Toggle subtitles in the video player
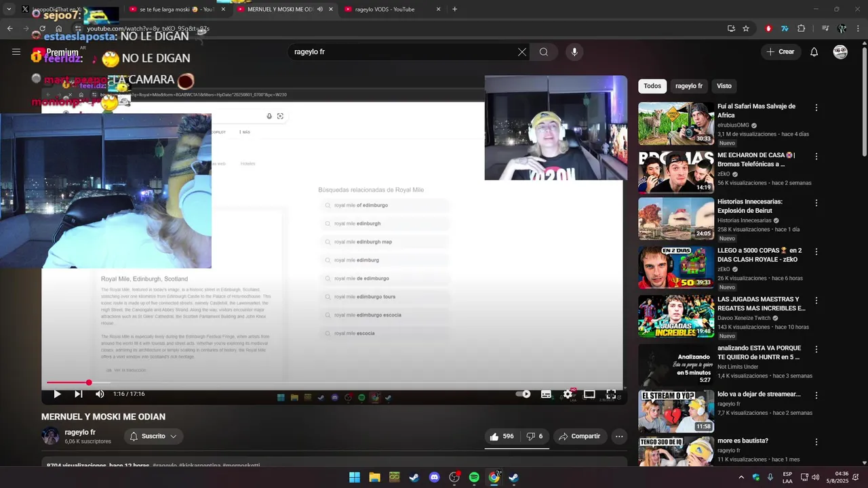This screenshot has width=868, height=488. [x=546, y=394]
